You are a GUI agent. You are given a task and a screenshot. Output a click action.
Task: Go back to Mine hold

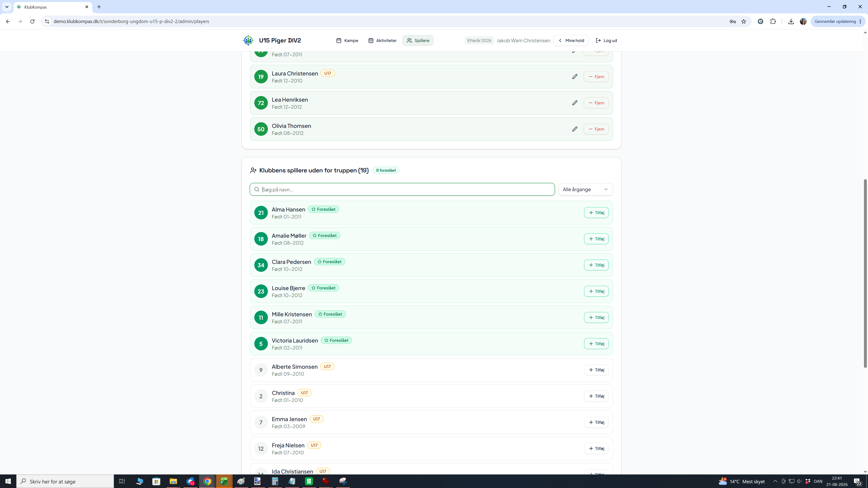coord(571,40)
